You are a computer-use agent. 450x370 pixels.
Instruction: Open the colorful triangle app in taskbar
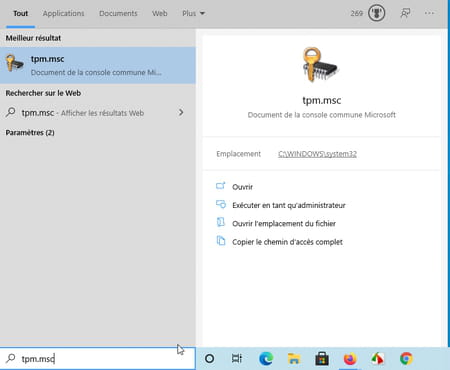coord(378,359)
